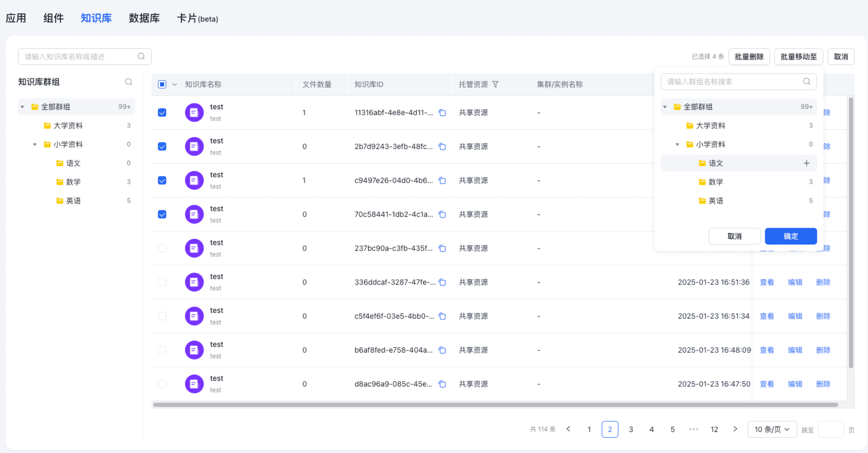This screenshot has height=453, width=868.
Task: Copy knowledge base ID c5f4ef6f-03e5-4bb0
Action: coord(442,316)
